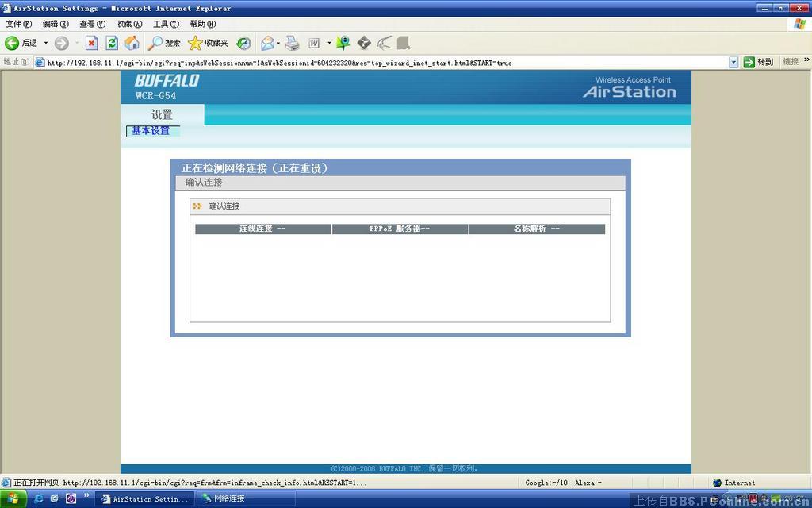
Task: Open Favorites (收藏夹) star button
Action: [208, 43]
